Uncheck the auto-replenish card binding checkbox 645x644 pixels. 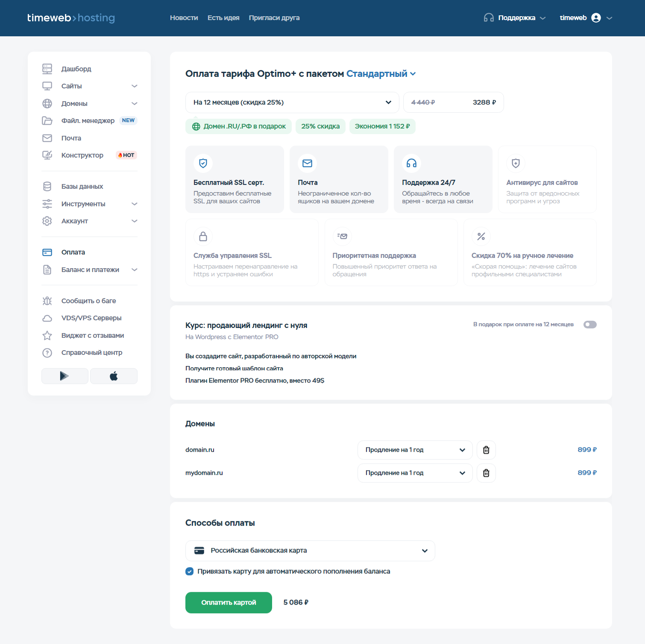pyautogui.click(x=190, y=571)
